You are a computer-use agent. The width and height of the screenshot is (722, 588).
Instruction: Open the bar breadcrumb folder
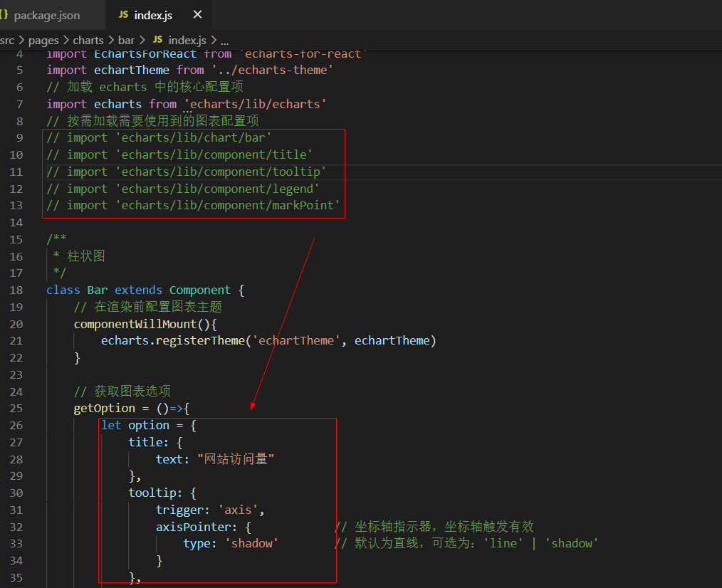click(126, 41)
